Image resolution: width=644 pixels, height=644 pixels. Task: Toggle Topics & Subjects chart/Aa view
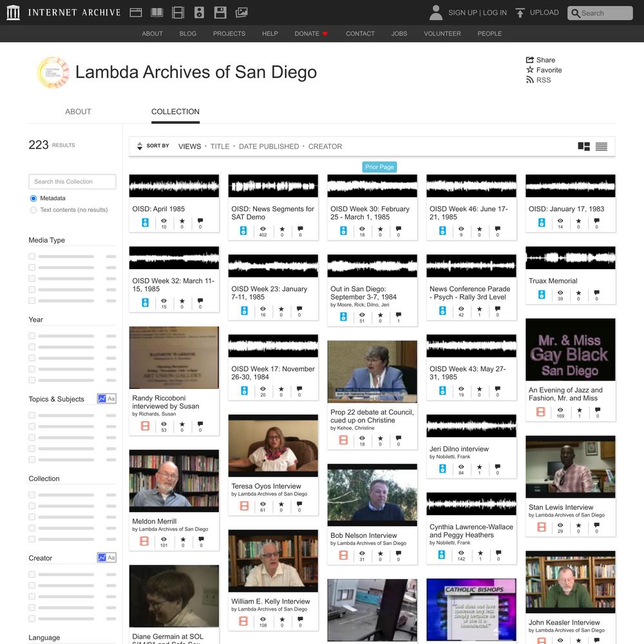pos(106,399)
